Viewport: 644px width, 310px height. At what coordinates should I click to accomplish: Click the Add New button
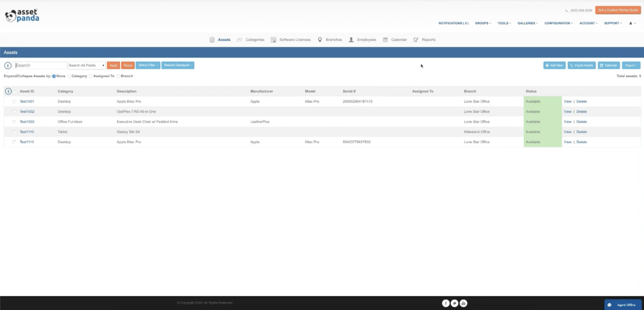554,65
